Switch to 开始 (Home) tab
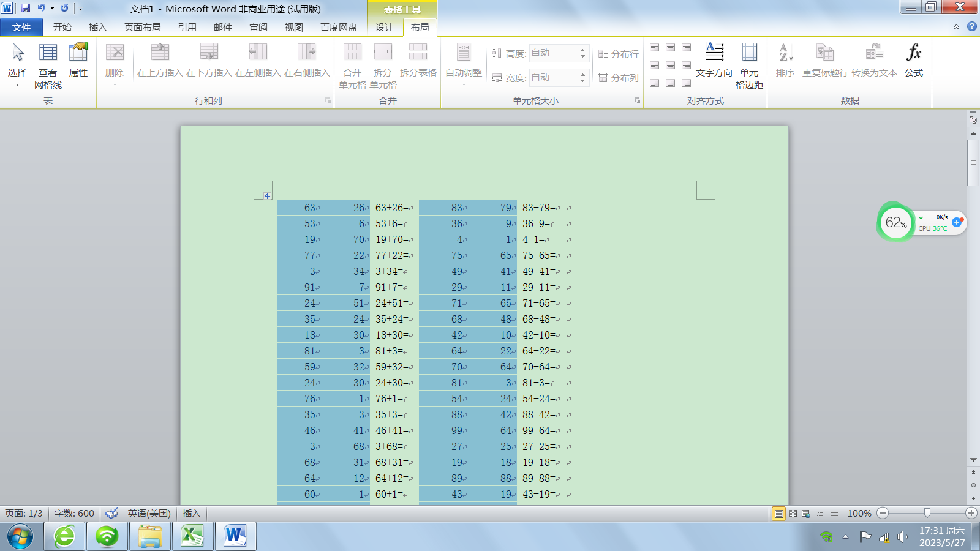980x551 pixels. 62,27
